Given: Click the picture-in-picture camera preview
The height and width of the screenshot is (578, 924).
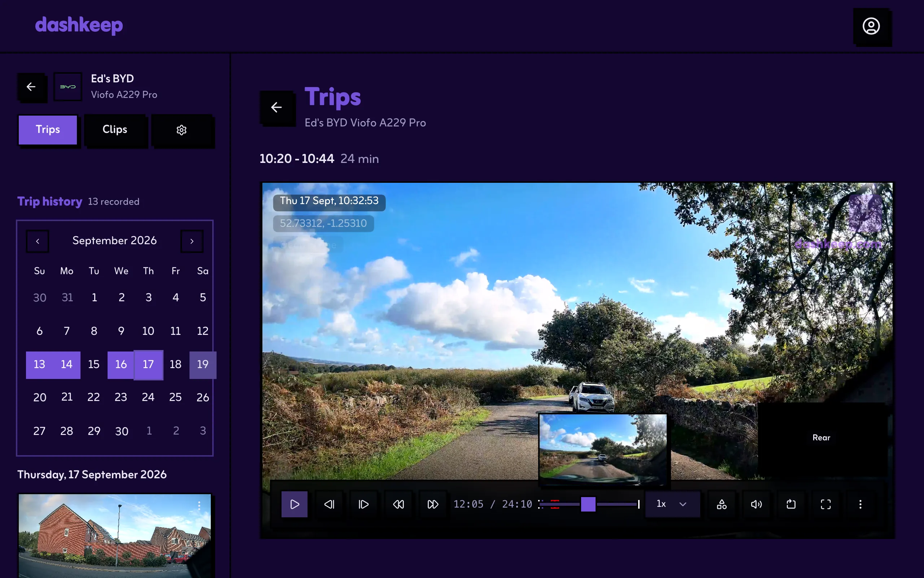Looking at the screenshot, I should tap(603, 450).
